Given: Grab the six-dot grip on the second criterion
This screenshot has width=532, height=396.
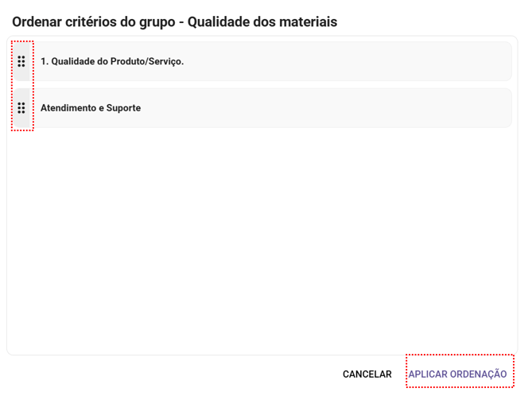Looking at the screenshot, I should [x=21, y=108].
